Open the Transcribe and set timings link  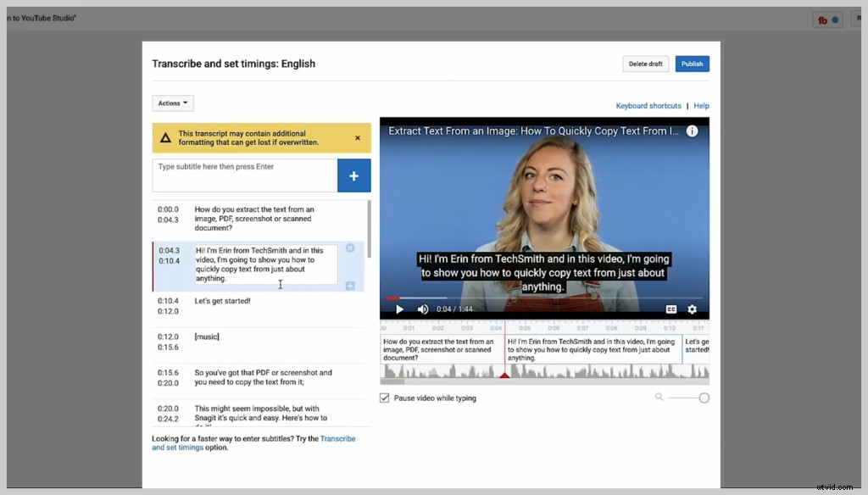point(338,438)
